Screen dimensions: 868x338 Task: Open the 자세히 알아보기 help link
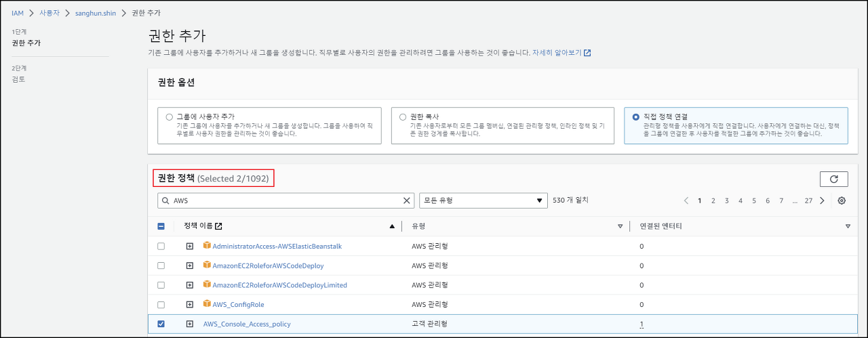pos(561,52)
